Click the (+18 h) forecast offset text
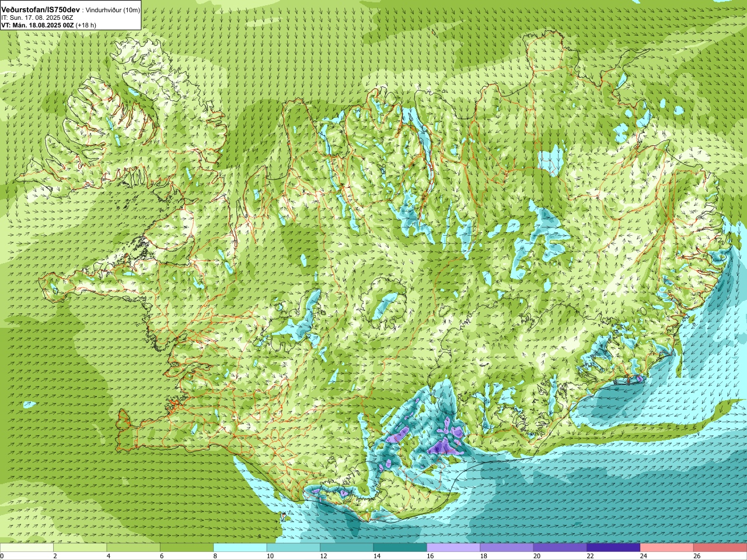This screenshot has width=747, height=560. coord(86,25)
